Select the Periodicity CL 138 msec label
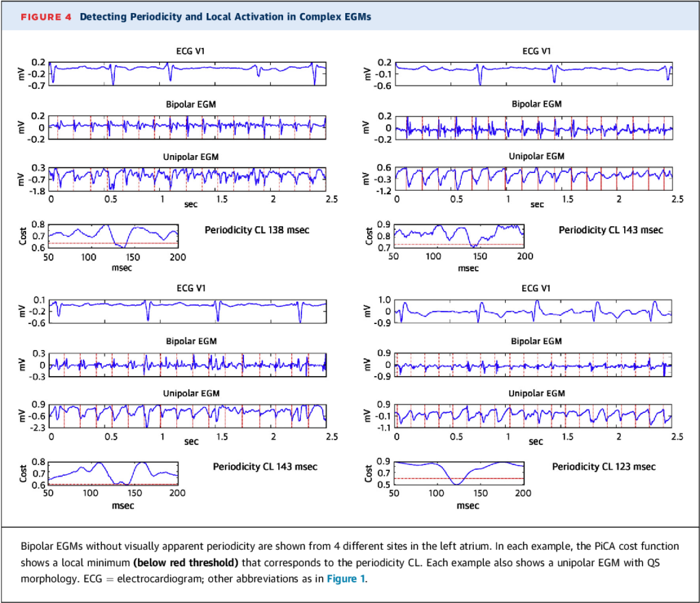Screen dimensions: 700x603 257,230
